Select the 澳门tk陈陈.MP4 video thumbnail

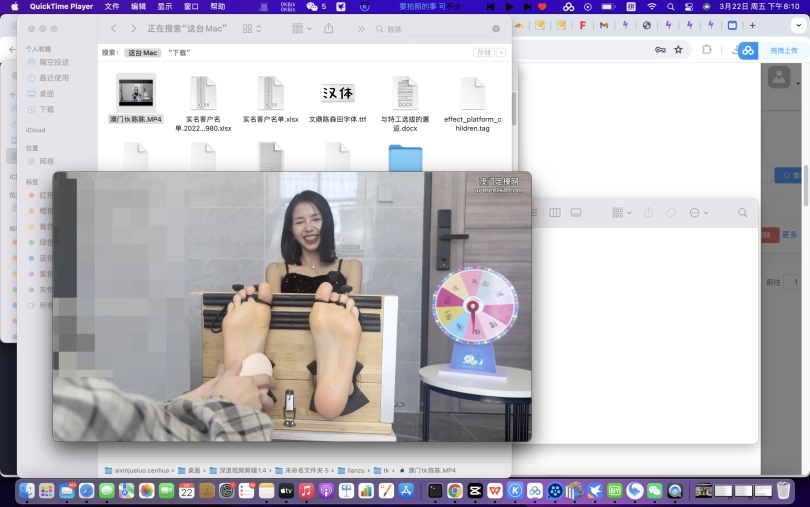(135, 91)
